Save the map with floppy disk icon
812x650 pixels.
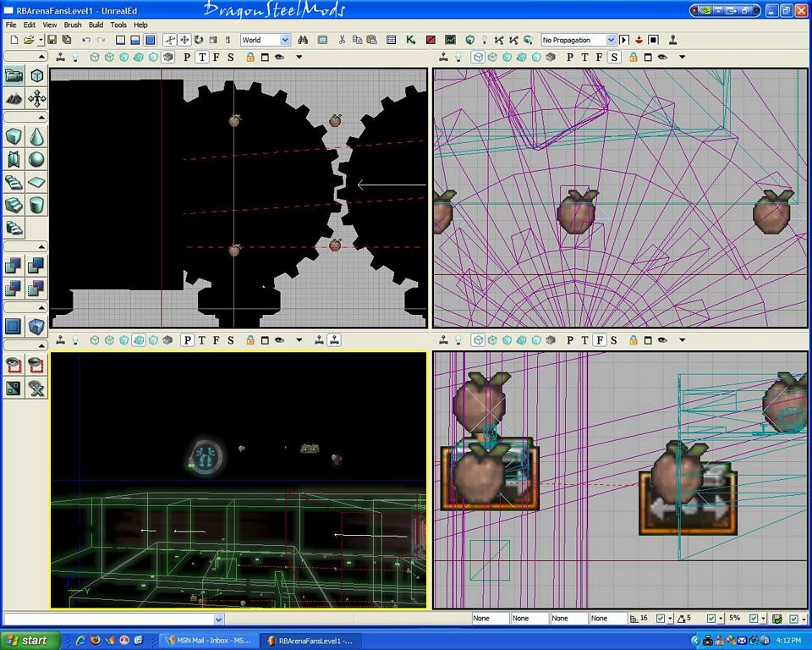point(52,40)
